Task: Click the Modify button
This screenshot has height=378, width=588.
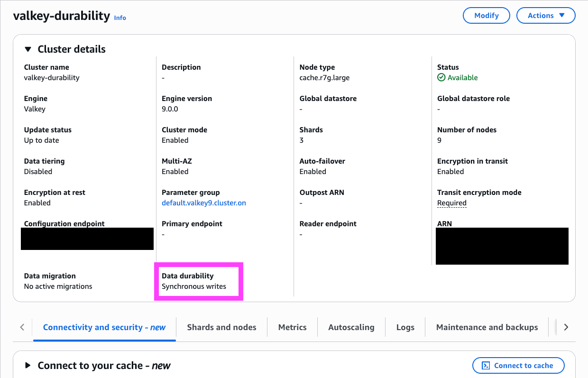Action: pos(486,15)
